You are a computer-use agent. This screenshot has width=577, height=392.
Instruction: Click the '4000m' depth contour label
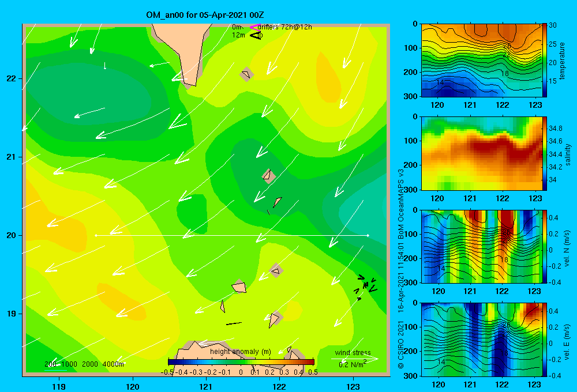point(113,364)
